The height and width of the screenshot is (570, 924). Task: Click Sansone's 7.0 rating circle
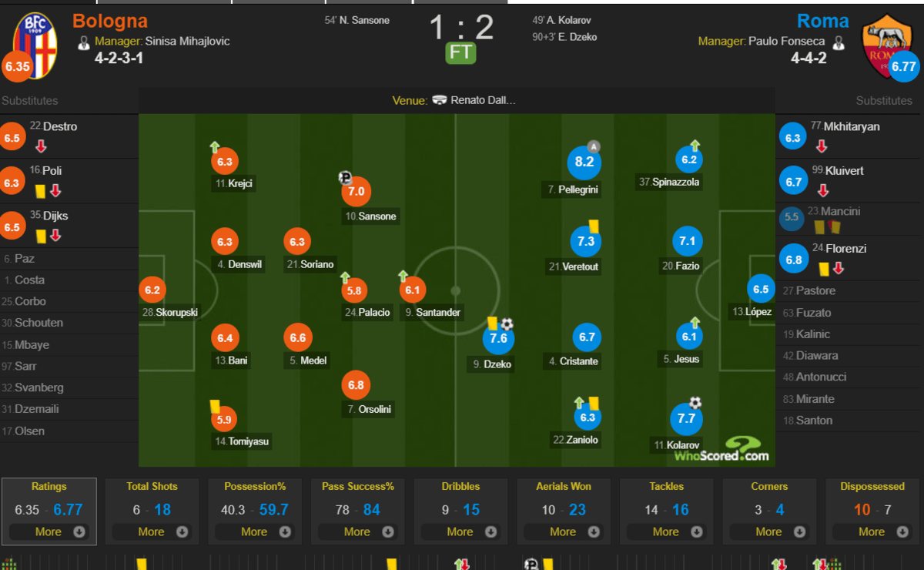point(357,191)
